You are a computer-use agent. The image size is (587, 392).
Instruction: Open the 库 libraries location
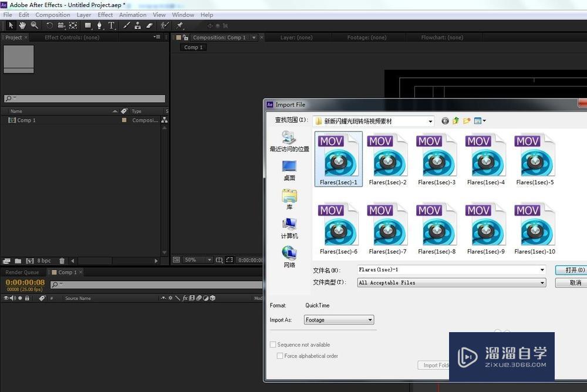click(289, 199)
